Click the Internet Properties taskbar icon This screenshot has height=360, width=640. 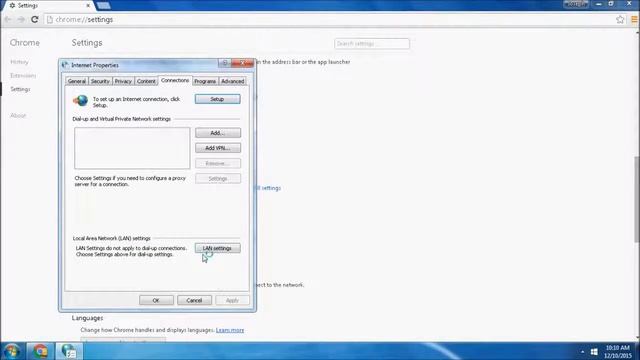click(x=69, y=351)
